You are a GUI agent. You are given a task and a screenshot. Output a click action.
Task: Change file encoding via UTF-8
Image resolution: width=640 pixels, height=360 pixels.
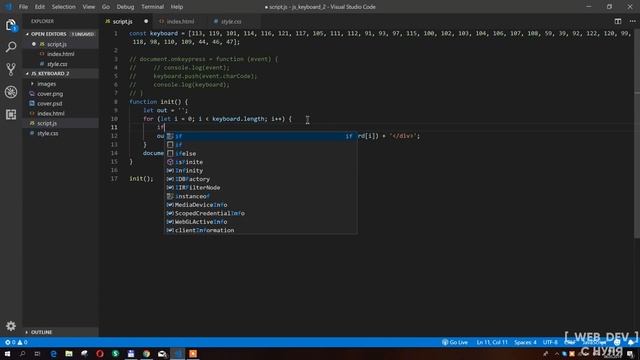click(550, 342)
